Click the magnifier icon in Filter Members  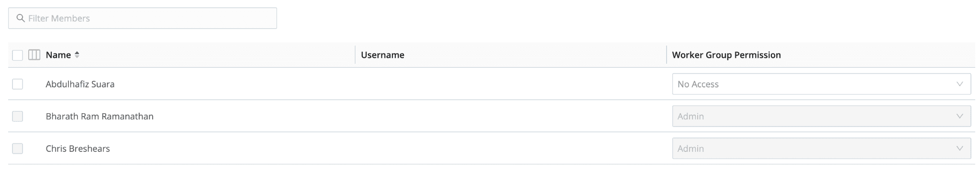tap(21, 18)
